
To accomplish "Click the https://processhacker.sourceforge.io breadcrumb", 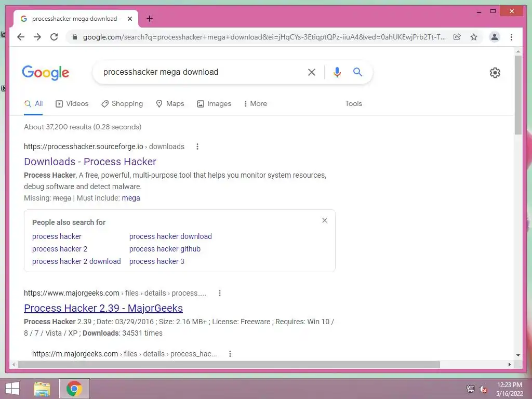I will [x=84, y=147].
